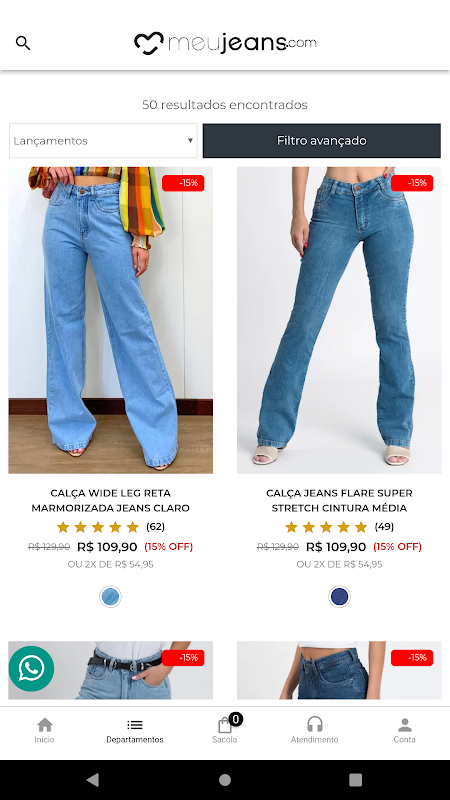Screen dimensions: 450x800
Task: Open Calça Wide Leg Reta Marmorizada title
Action: tap(110, 501)
